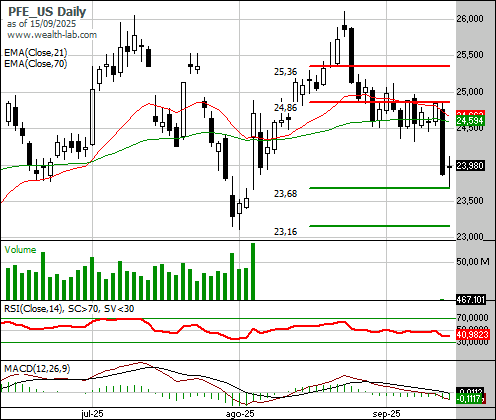The image size is (496, 420).
Task: Click the 70,0000 RSI axis label
Action: [472, 318]
